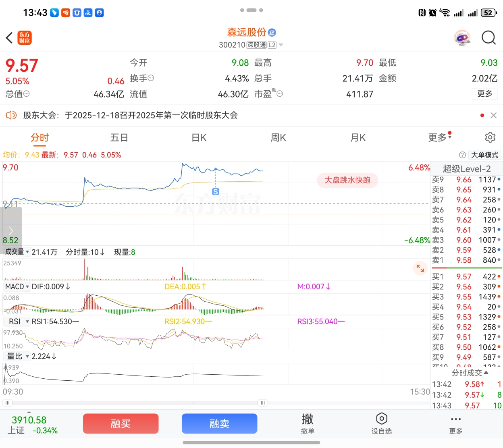Viewport: 503px width, 448px height.
Task: Grab the left timeline range handle
Action: pos(7,403)
